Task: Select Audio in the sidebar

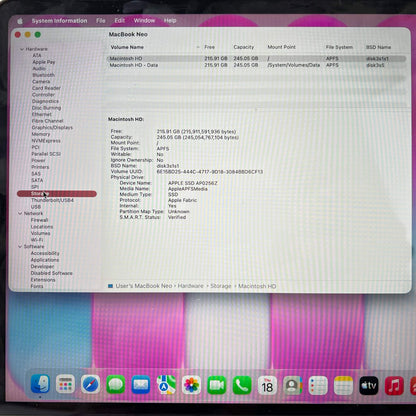Action: tap(39, 68)
